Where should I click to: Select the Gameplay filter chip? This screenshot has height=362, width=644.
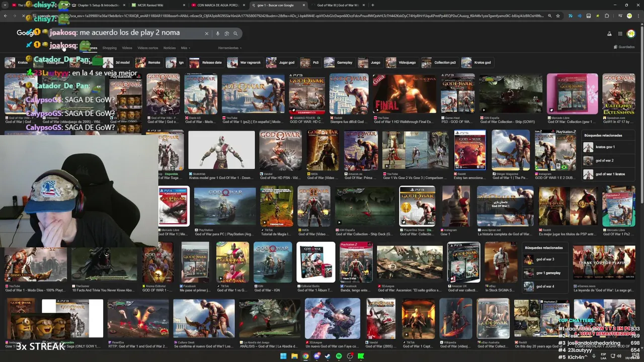(340, 62)
